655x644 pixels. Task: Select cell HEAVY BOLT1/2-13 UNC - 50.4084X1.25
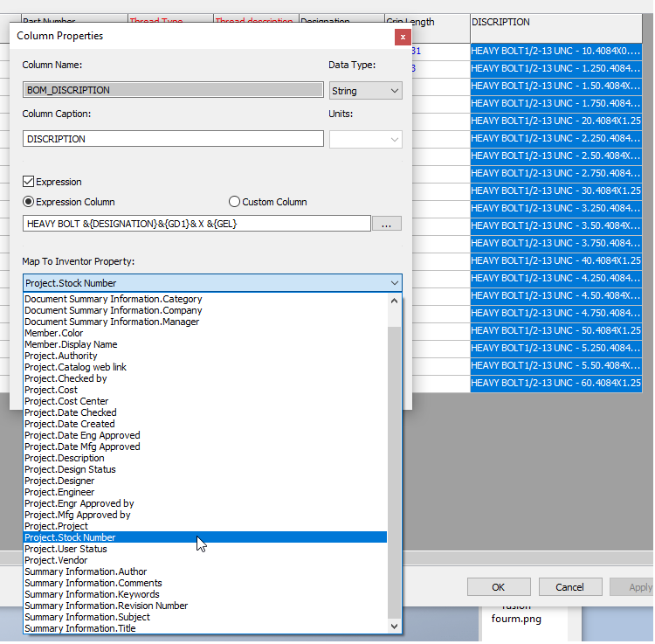pos(556,330)
